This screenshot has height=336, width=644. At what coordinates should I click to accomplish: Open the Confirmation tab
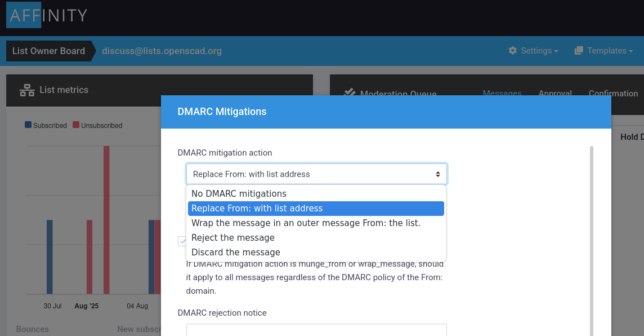pyautogui.click(x=613, y=94)
